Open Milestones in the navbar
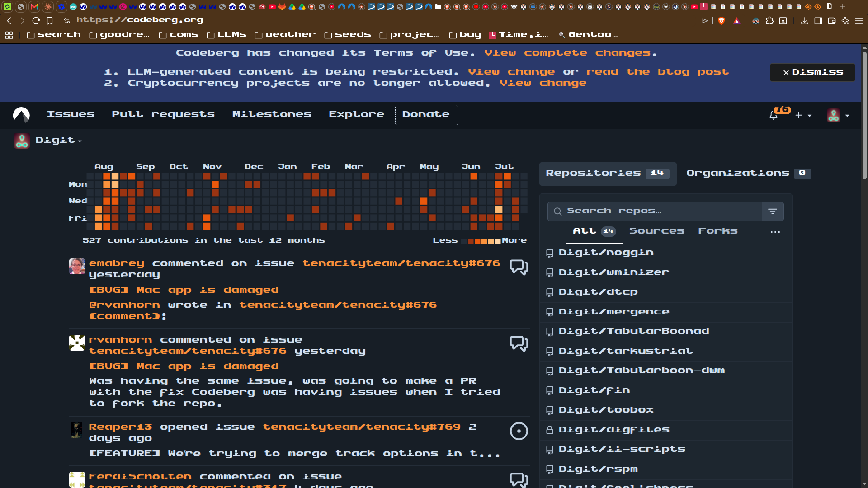868x488 pixels. (x=272, y=115)
